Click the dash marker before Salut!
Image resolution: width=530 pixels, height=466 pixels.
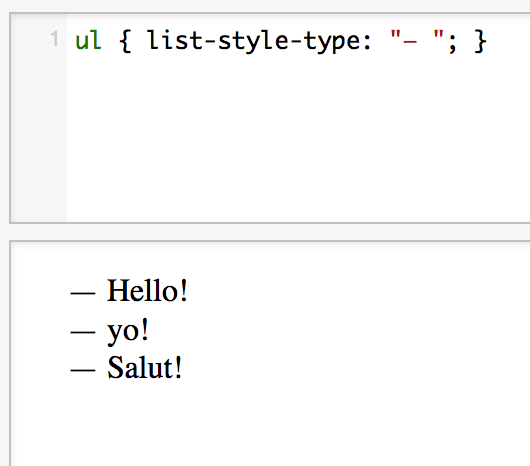pyautogui.click(x=83, y=370)
